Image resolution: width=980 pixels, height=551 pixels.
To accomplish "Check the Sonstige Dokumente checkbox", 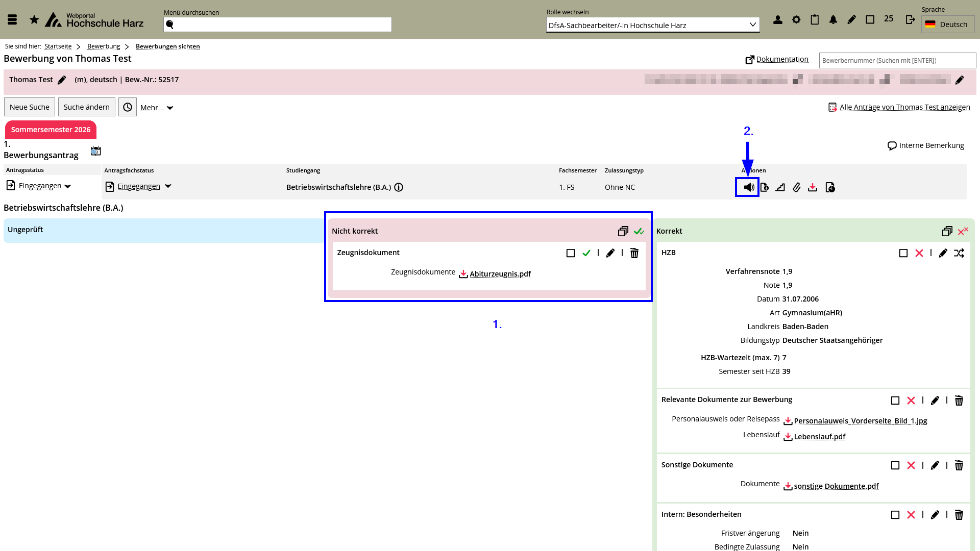I will 895,465.
